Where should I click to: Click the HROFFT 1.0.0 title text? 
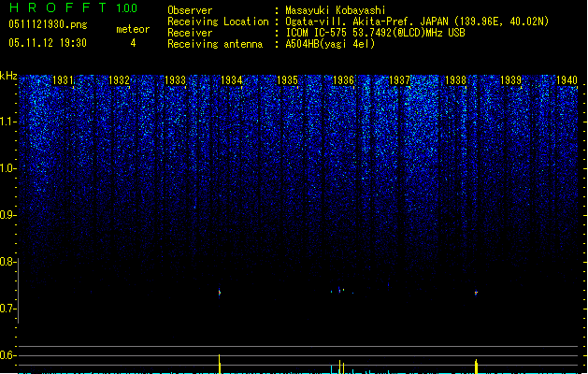tap(74, 7)
